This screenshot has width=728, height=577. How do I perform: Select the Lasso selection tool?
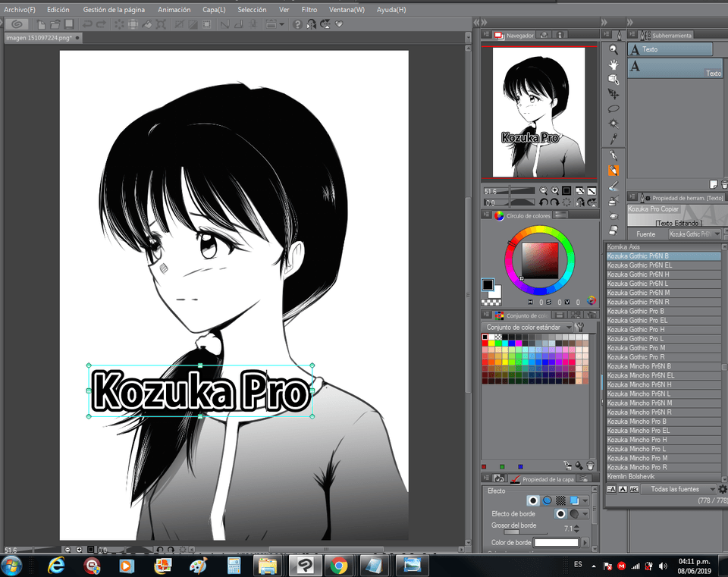click(613, 108)
